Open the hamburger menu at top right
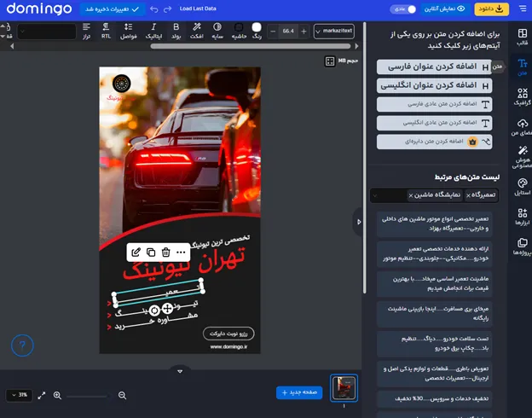This screenshot has height=418, width=532. coord(523,9)
